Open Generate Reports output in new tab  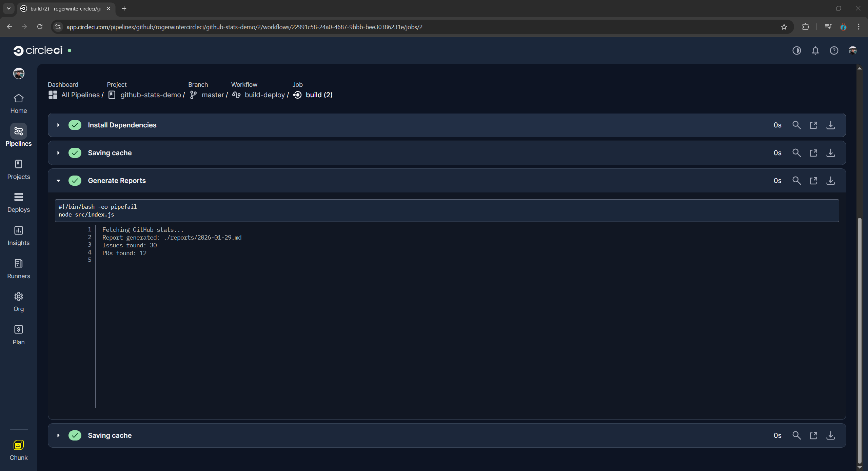pos(813,181)
